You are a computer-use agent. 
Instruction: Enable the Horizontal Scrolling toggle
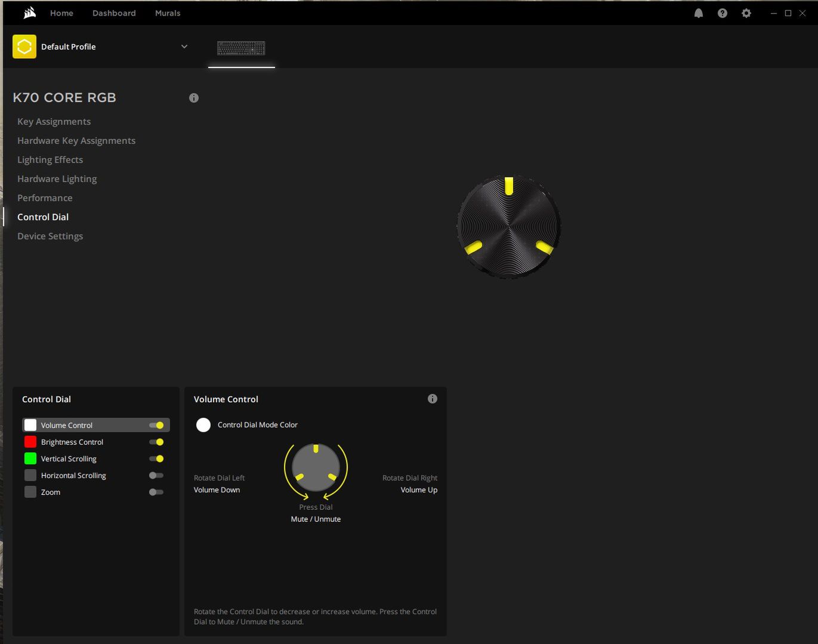[156, 475]
